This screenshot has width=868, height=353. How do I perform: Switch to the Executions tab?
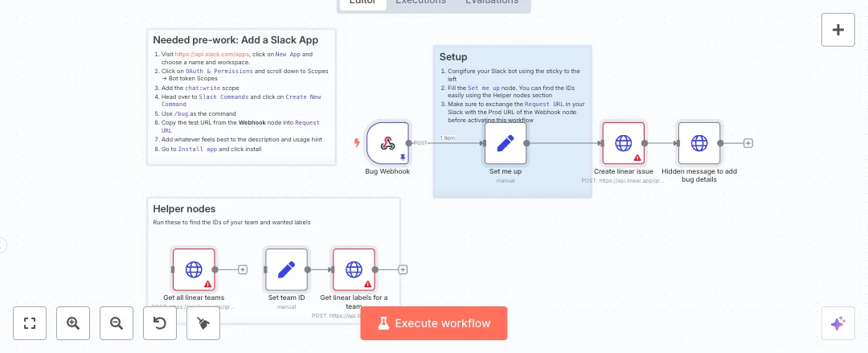[x=420, y=2]
